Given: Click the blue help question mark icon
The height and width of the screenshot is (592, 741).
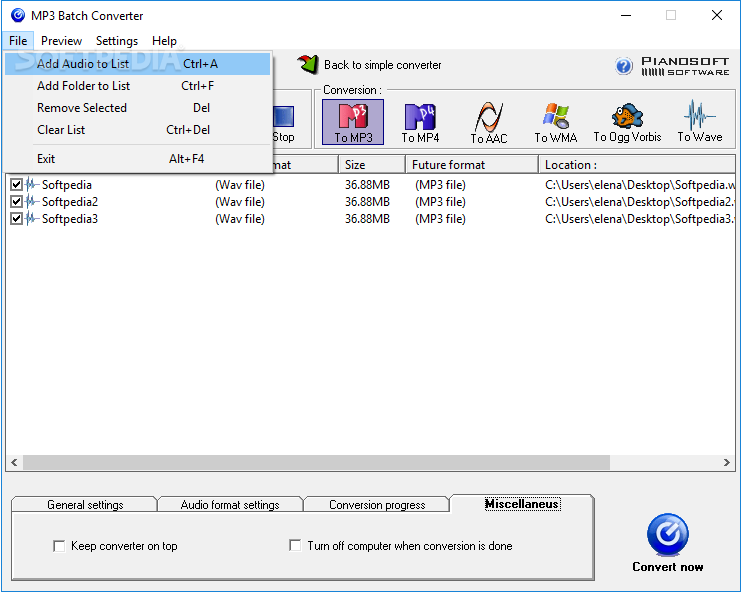Looking at the screenshot, I should 624,66.
